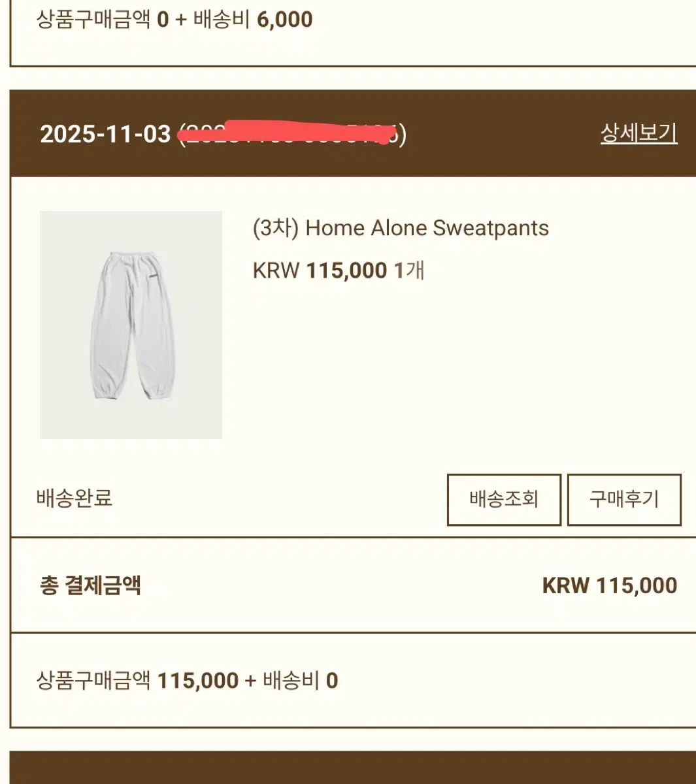
Task: Click the order date 2025-11-03
Action: click(x=105, y=135)
